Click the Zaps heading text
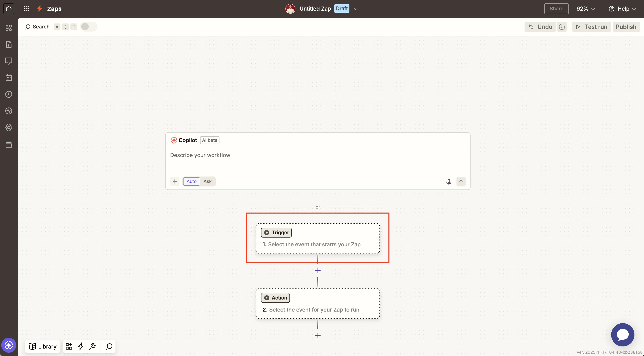 pyautogui.click(x=54, y=9)
